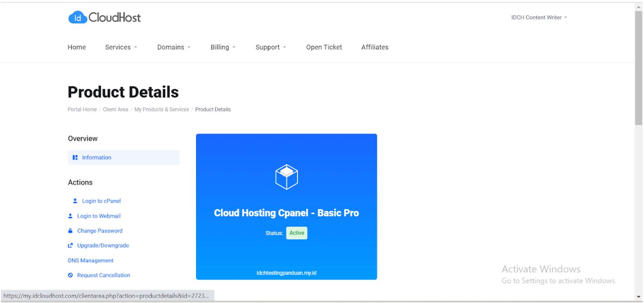The height and width of the screenshot is (303, 644).
Task: Click the domain idchtestingpanduan.my.id link
Action: tap(286, 273)
